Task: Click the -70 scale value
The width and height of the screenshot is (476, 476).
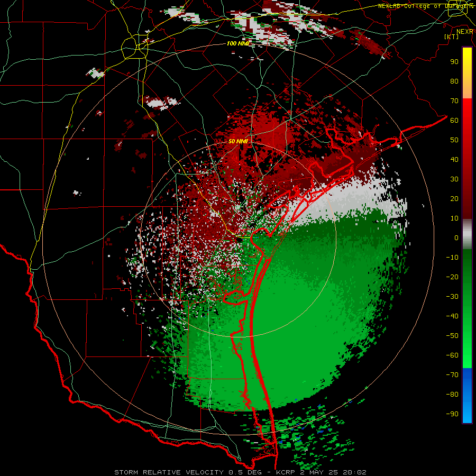Action: pos(452,375)
